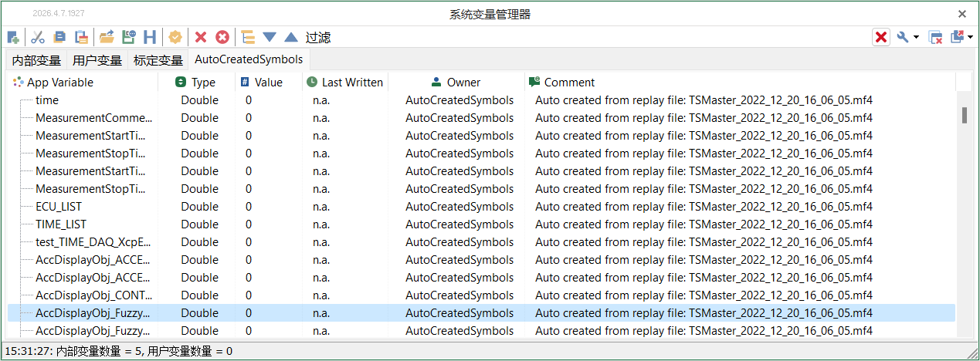Viewport: 980px width, 361px height.
Task: Click the green save-as icon
Action: pos(128,37)
